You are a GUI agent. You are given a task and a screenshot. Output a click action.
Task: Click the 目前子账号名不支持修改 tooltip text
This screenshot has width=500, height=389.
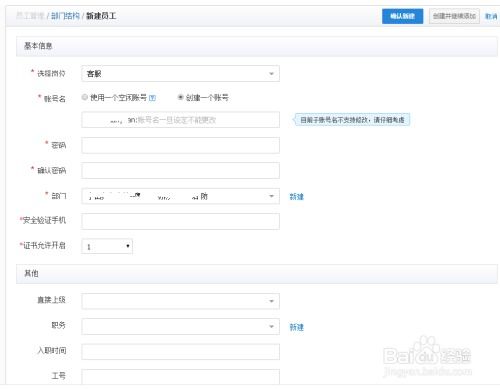352,120
